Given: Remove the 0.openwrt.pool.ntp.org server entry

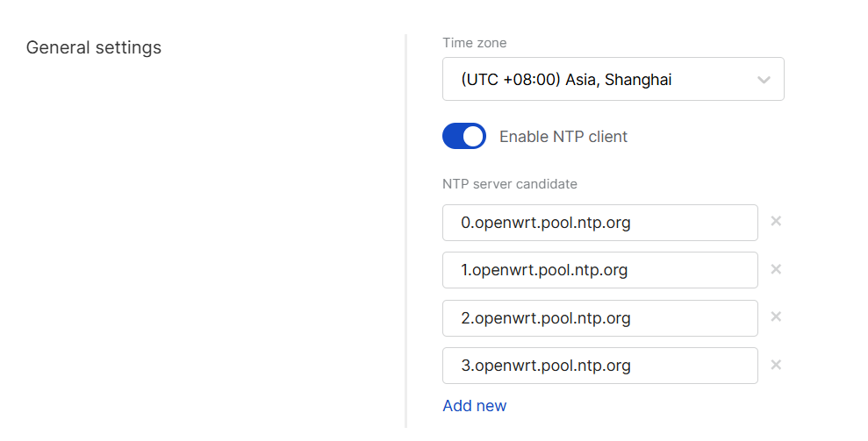Looking at the screenshot, I should pos(776,222).
